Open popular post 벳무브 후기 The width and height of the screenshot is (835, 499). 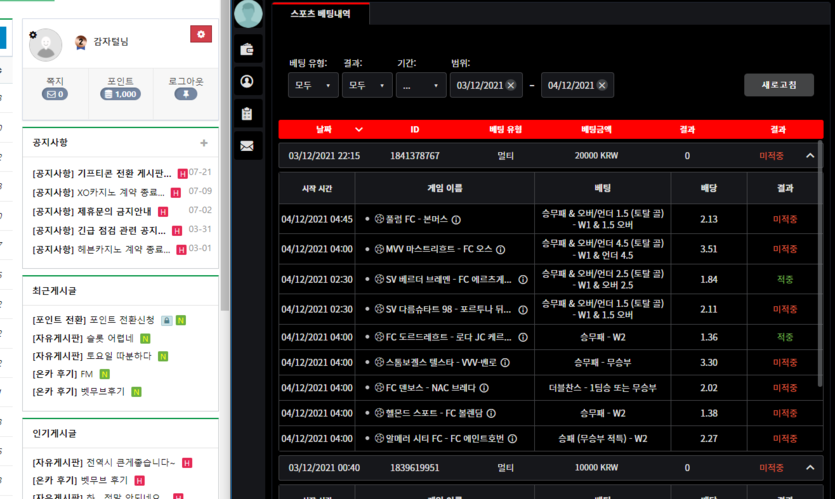tap(80, 480)
